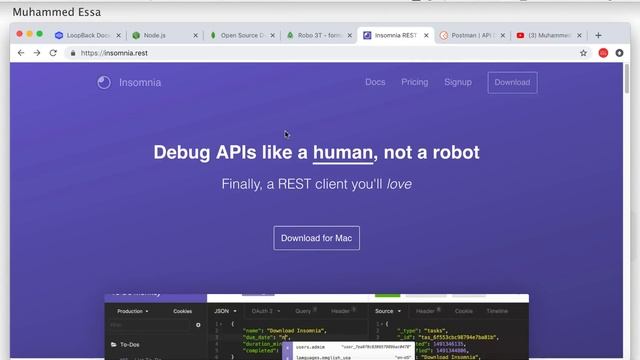Click the padlock site security icon
Image resolution: width=640 pixels, height=360 pixels.
click(73, 53)
